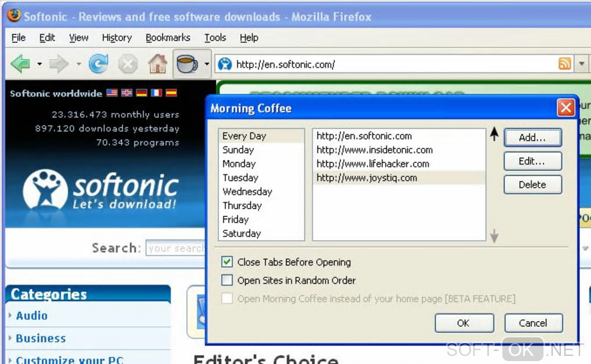Screen dimensions: 591x364
Task: Select Every Day in the day list
Action: [x=261, y=136]
